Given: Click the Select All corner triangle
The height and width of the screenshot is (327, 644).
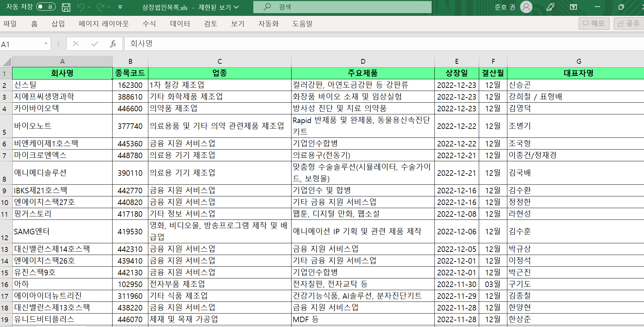Looking at the screenshot, I should point(6,62).
